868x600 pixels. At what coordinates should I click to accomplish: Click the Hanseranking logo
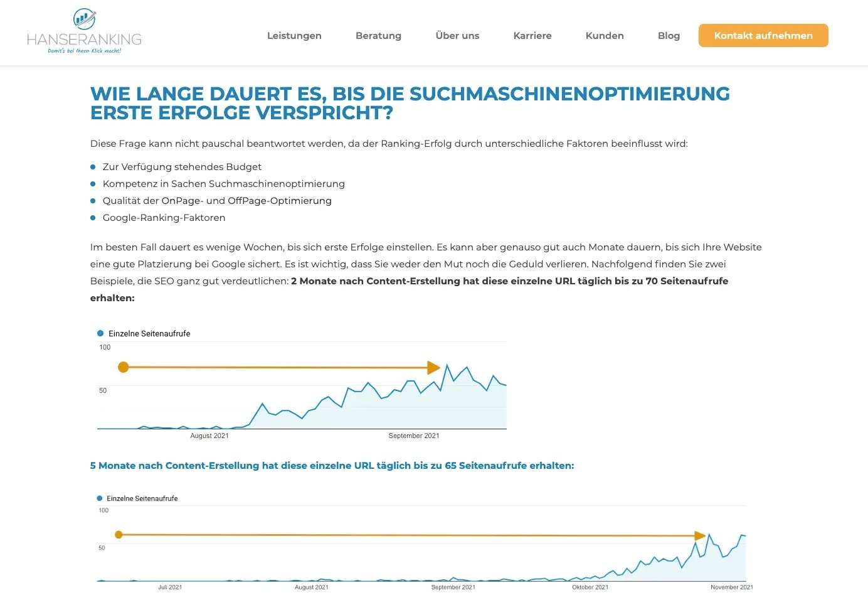tap(84, 31)
